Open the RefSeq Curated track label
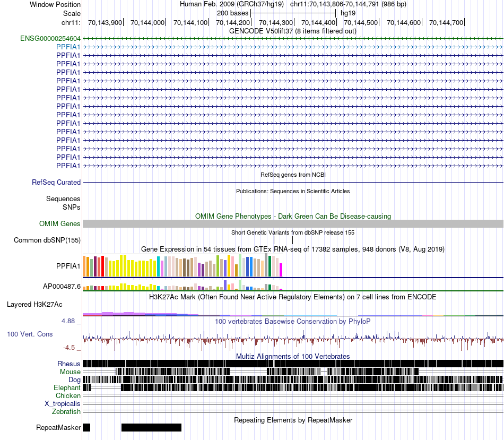This screenshot has height=440, width=504. coord(56,183)
